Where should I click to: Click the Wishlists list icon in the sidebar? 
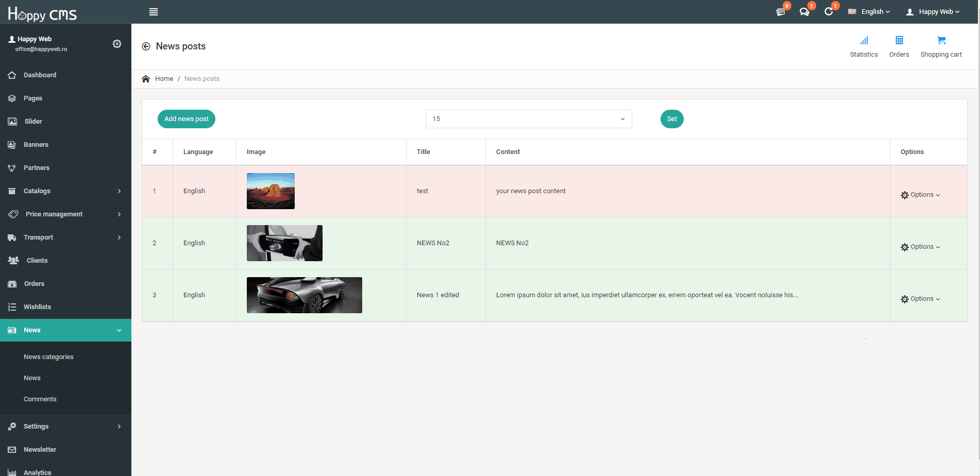point(12,307)
